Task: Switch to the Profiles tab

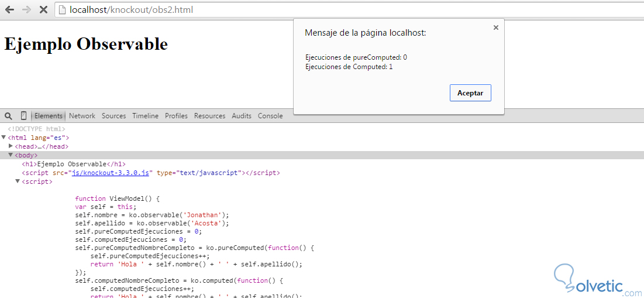Action: (x=176, y=116)
